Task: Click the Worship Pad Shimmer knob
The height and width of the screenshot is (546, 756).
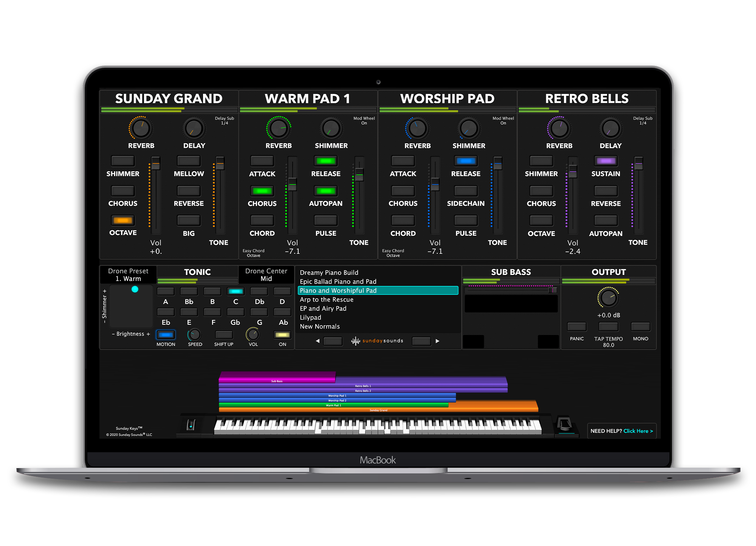Action: pos(469,129)
